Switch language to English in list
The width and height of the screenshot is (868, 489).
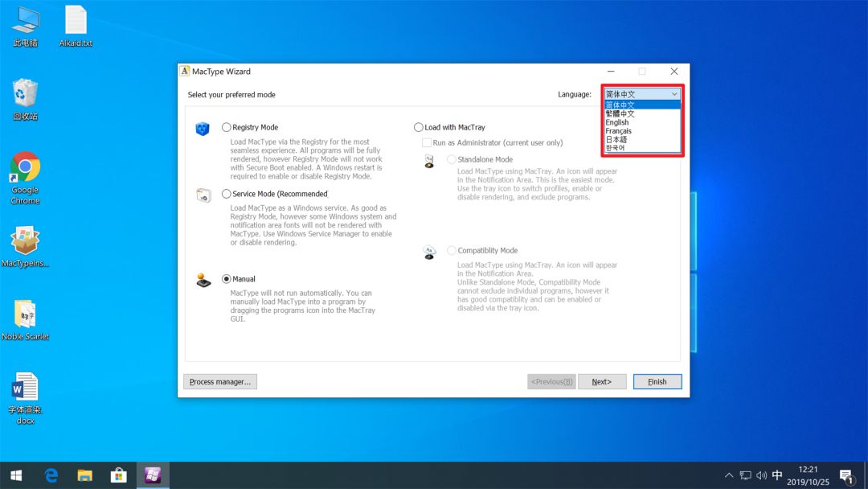coord(642,122)
